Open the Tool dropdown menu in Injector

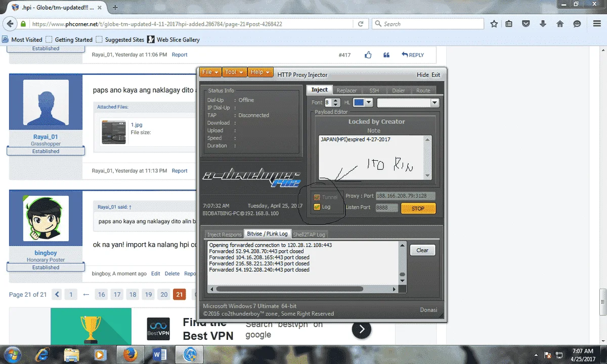[x=235, y=72]
